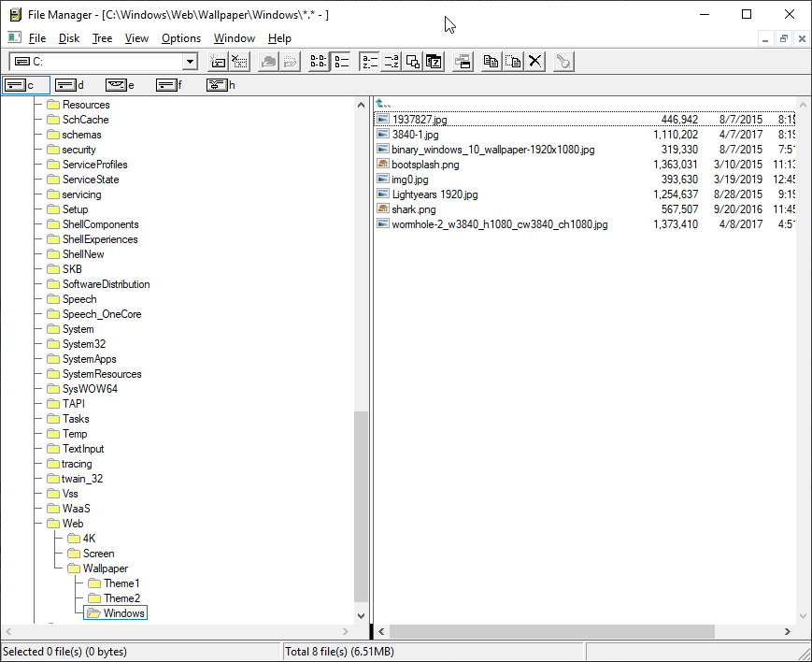This screenshot has height=662, width=812.
Task: Click the Copy files toolbar icon
Action: click(x=491, y=62)
